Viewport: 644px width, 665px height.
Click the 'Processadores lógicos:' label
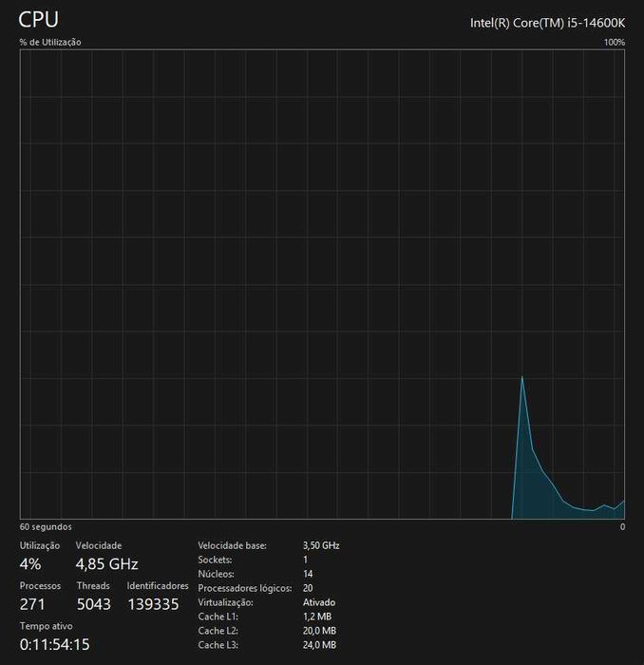(x=245, y=588)
